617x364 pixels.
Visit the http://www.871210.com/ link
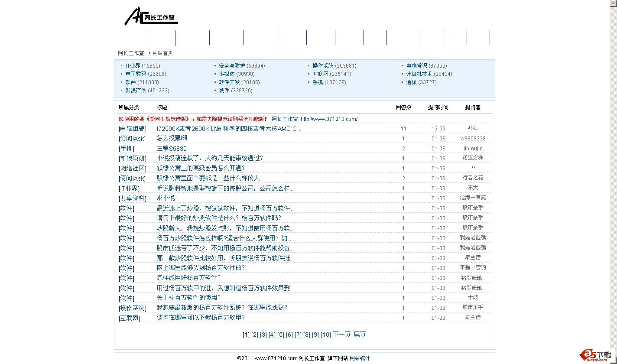329,119
